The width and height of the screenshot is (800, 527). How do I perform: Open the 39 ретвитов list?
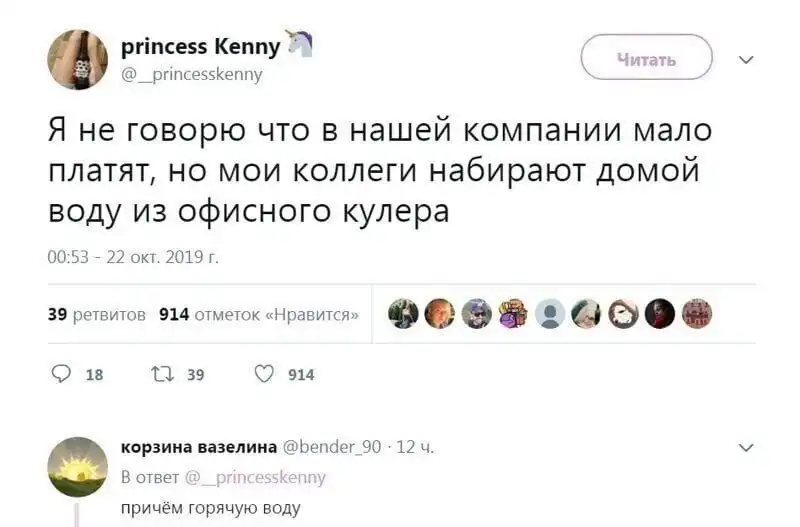[x=97, y=315]
